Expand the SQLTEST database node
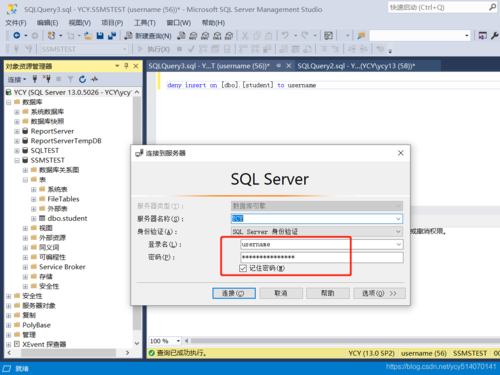This screenshot has height=375, width=500. [17, 151]
